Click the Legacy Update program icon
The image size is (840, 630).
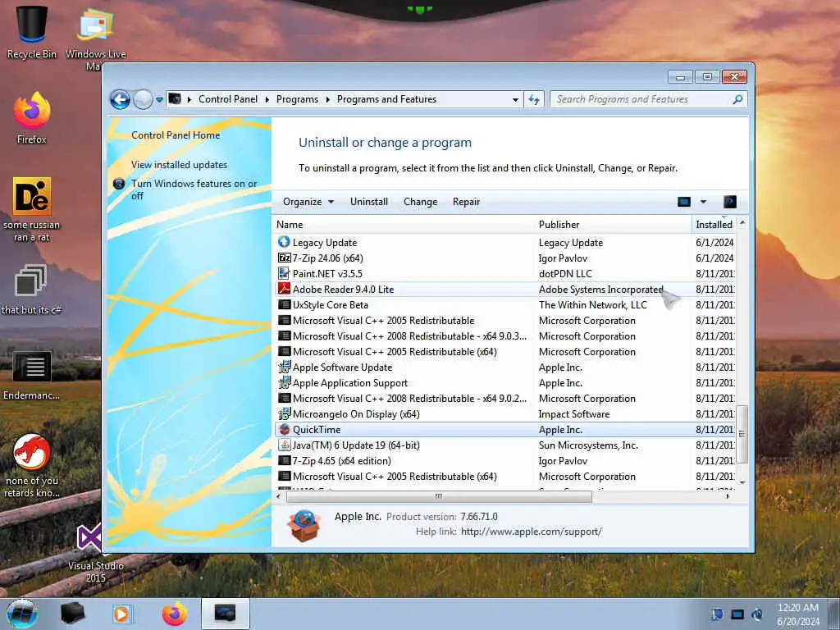(x=284, y=242)
